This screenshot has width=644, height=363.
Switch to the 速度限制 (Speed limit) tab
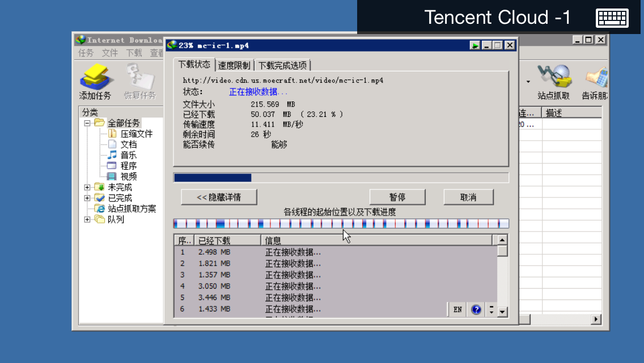pyautogui.click(x=234, y=65)
